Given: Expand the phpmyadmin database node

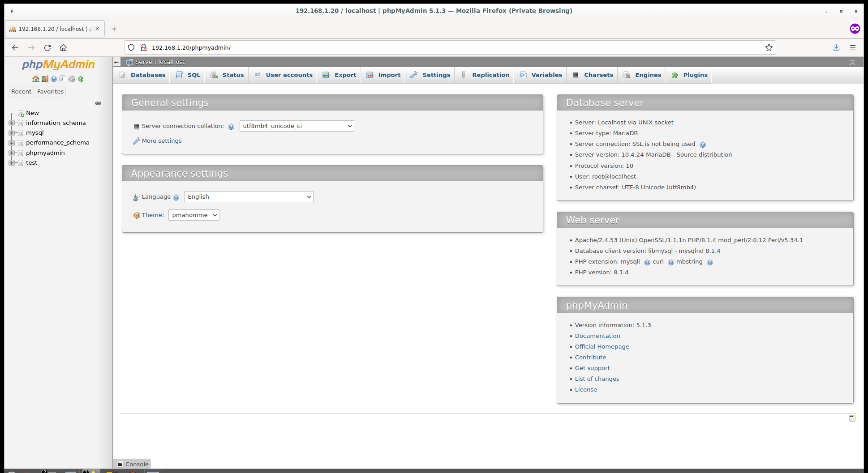Looking at the screenshot, I should [x=12, y=153].
